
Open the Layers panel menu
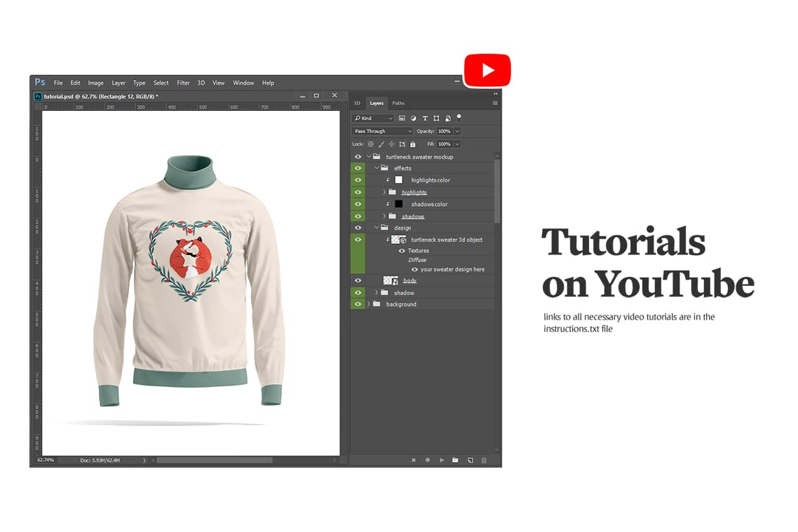[496, 103]
